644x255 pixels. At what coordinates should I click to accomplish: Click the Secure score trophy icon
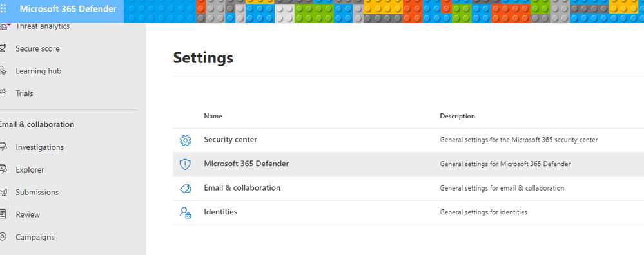pos(3,48)
